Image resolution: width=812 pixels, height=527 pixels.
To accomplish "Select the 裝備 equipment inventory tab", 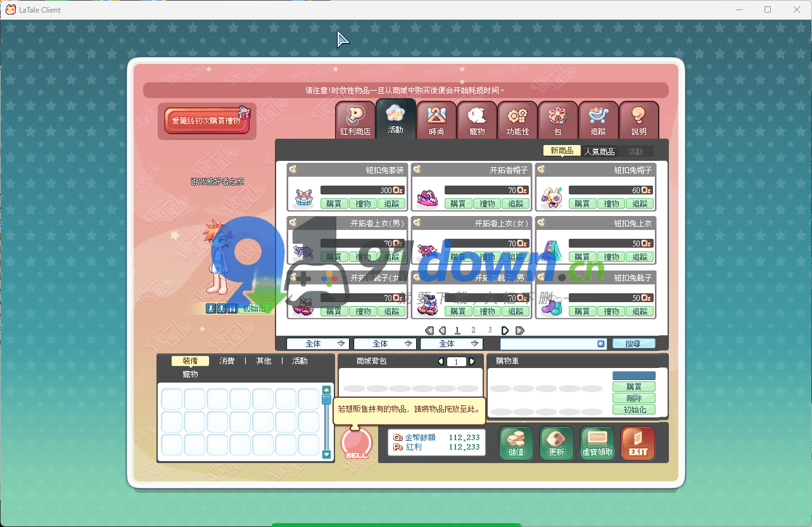I will click(x=190, y=361).
